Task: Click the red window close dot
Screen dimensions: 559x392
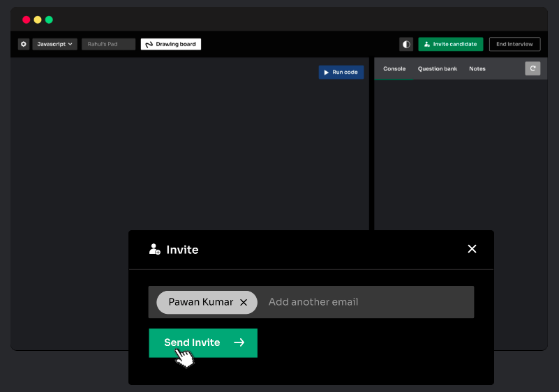Action: coord(26,20)
